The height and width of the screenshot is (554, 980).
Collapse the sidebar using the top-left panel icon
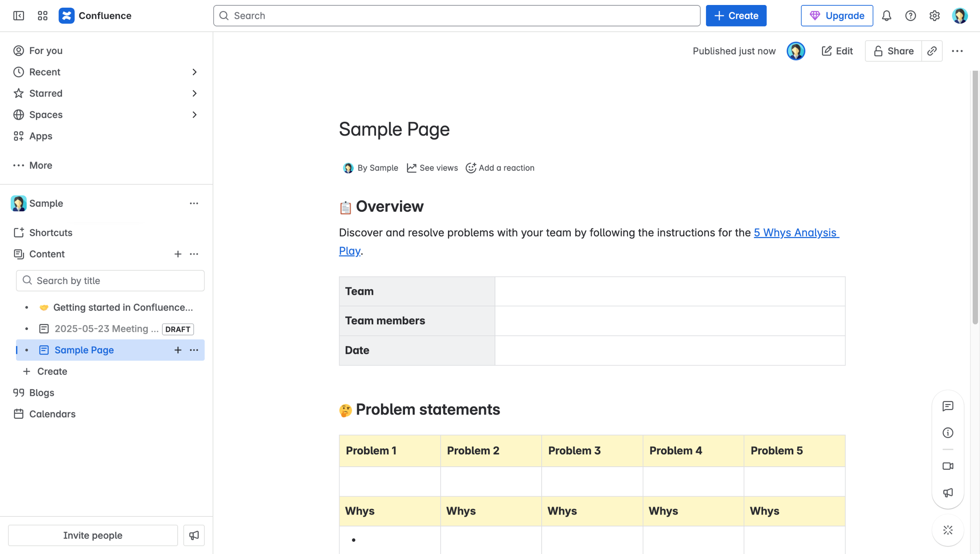(18, 16)
